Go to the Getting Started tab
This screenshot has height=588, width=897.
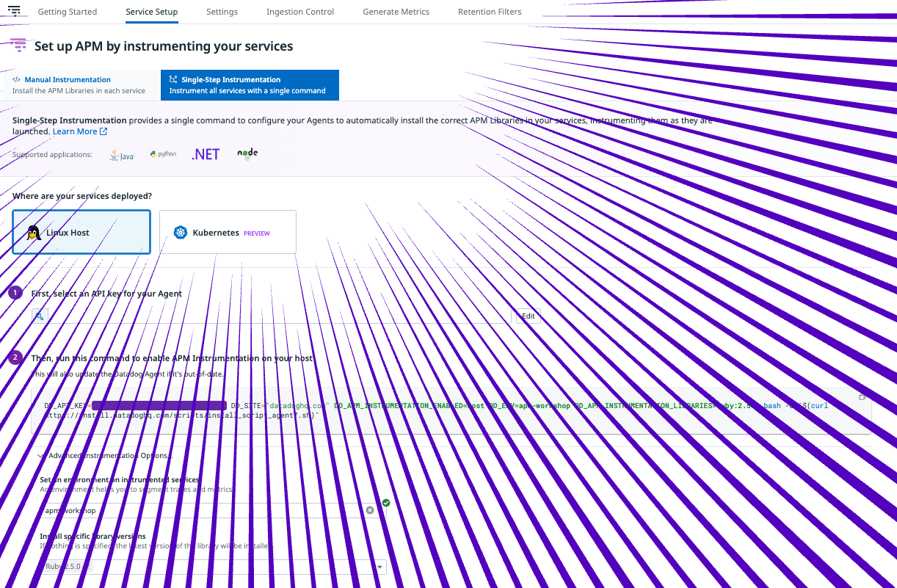[68, 12]
